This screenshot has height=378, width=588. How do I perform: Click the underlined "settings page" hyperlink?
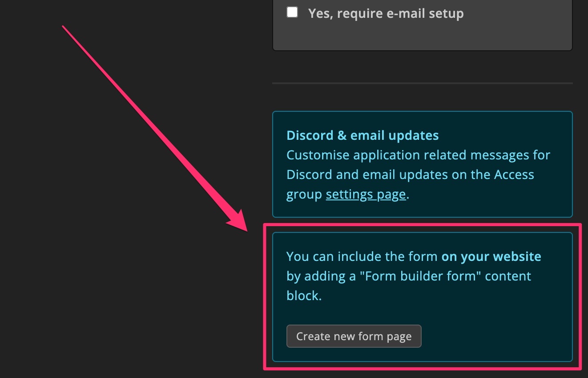(x=366, y=194)
